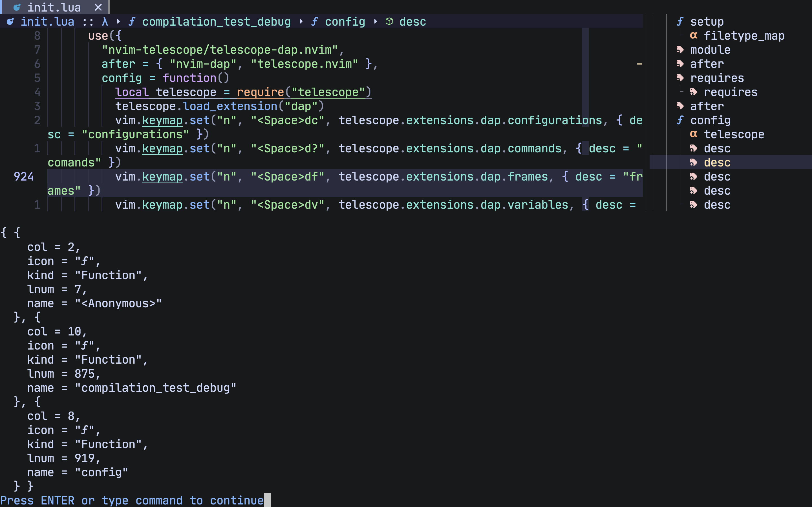The width and height of the screenshot is (812, 507).
Task: Click the chevron between config and desc
Action: click(375, 21)
